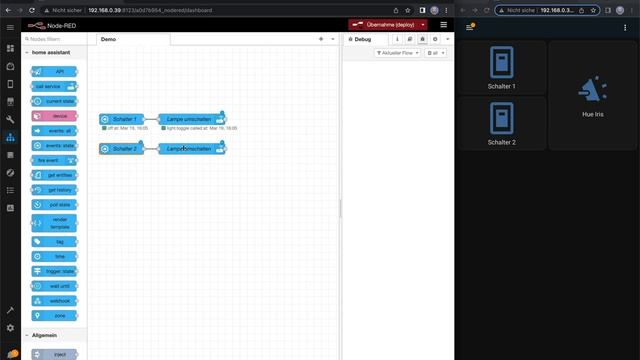Toggle Schalter 2 switch card
640x360 pixels.
(502, 124)
